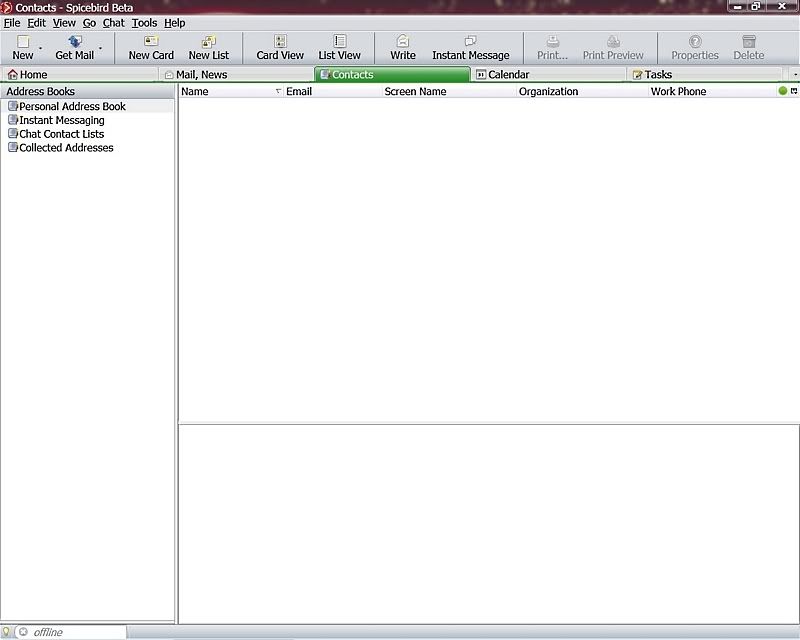Screen dimensions: 800x640
Task: Switch to the Calendar tab
Action: tap(548, 75)
